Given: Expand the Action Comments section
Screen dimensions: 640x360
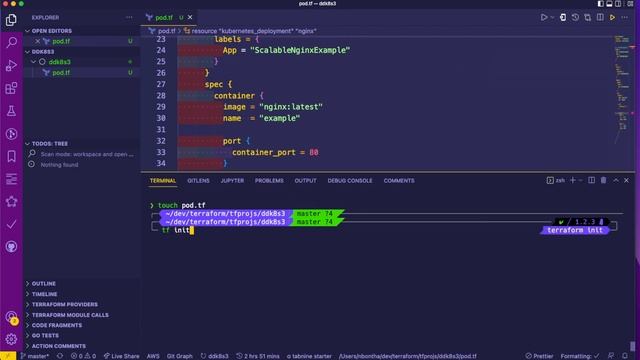Looking at the screenshot, I should click(58, 346).
